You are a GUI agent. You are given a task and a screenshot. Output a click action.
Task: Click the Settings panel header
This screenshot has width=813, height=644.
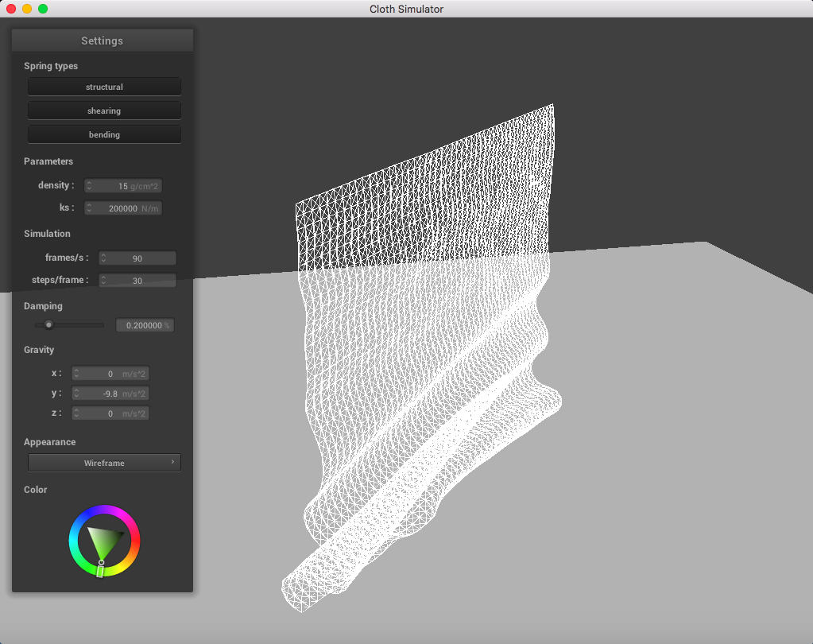[103, 41]
